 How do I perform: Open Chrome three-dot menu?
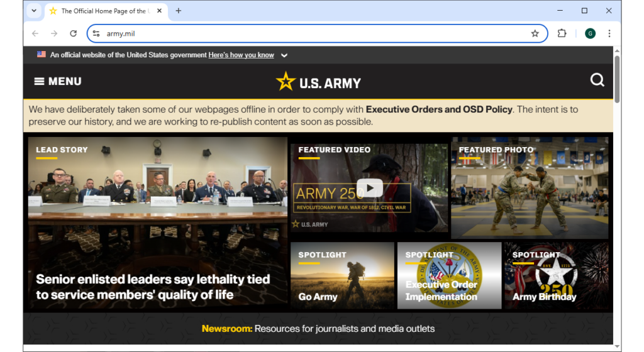tap(609, 34)
